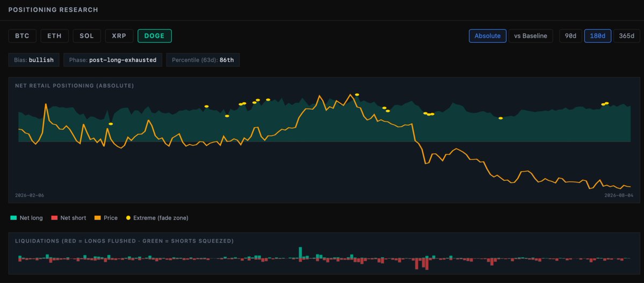Image resolution: width=644 pixels, height=283 pixels.
Task: Click the Net Retail Positioning (Absolute) title
Action: click(x=74, y=86)
